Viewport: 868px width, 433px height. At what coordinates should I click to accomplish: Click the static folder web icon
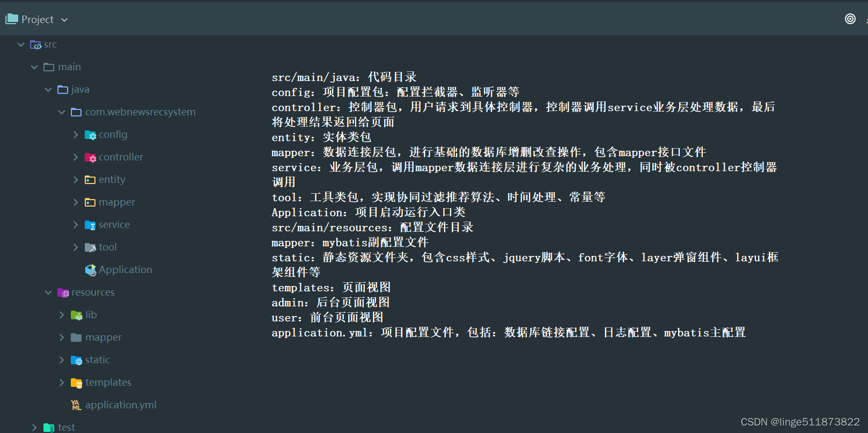77,360
